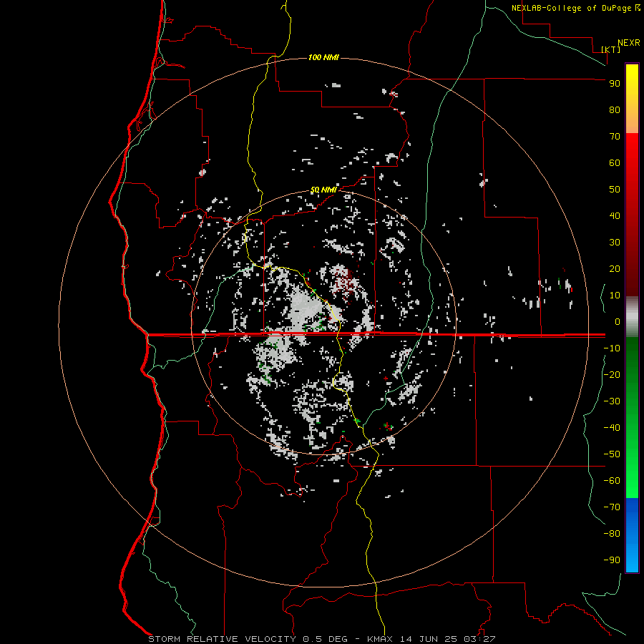The width and height of the screenshot is (644, 644).
Task: Click the -70 value on the velocity scale
Action: (612, 507)
